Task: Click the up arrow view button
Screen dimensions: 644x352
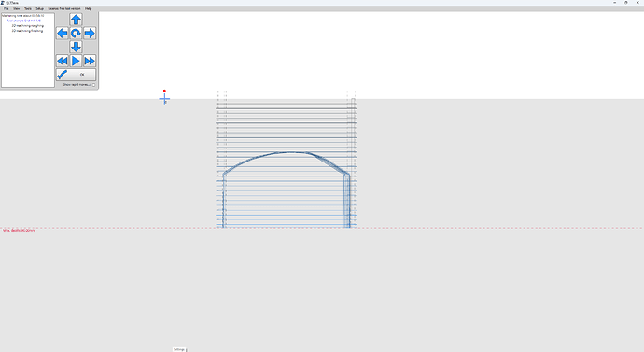Action: [76, 20]
